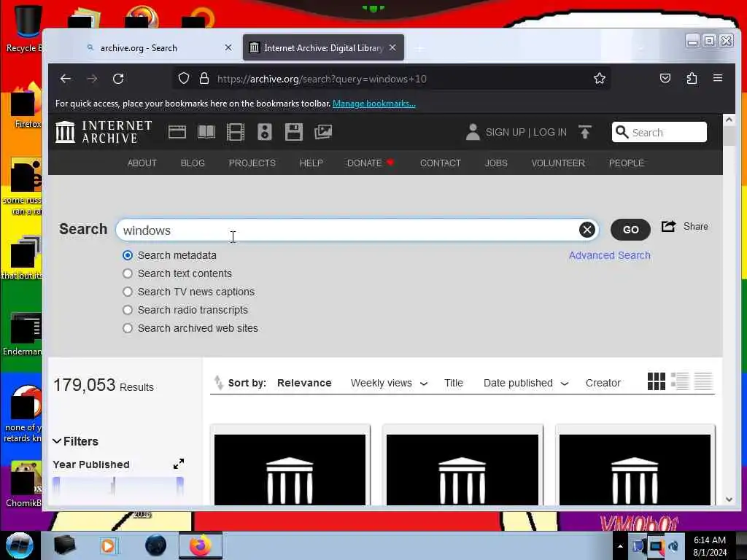Image resolution: width=747 pixels, height=560 pixels.
Task: Open the Firefox extensions puzzle icon
Action: click(692, 78)
